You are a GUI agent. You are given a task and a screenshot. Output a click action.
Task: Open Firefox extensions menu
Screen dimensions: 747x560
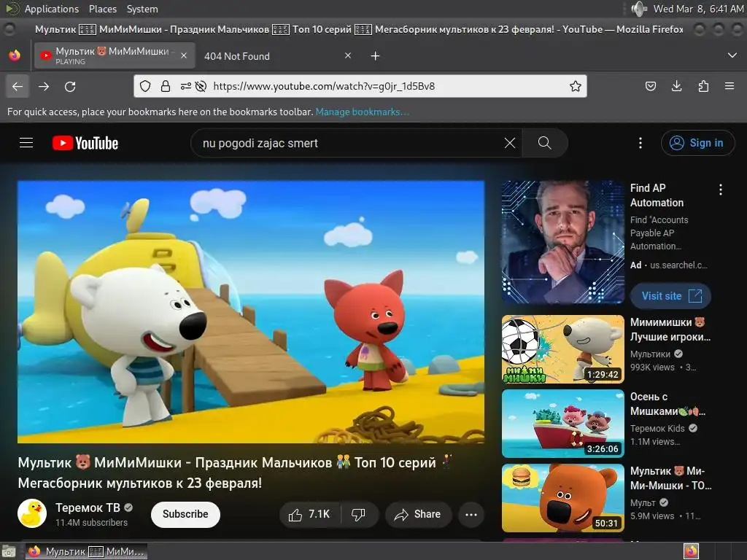pyautogui.click(x=703, y=86)
